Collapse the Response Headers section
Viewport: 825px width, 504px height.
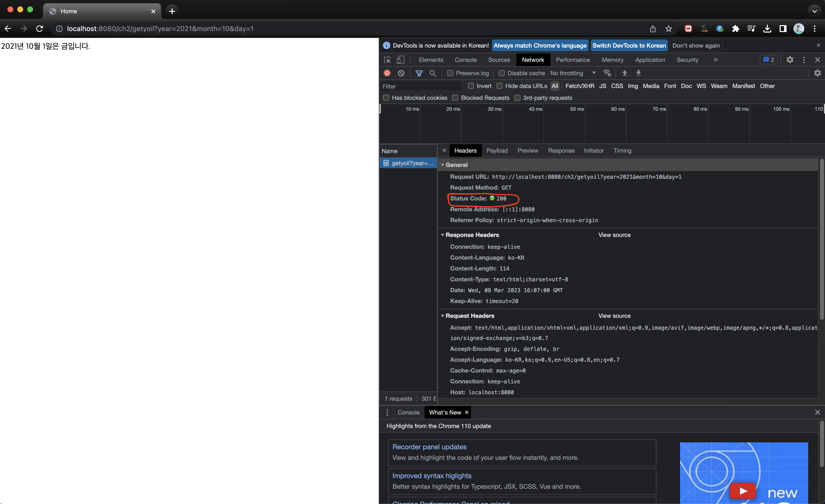point(443,235)
